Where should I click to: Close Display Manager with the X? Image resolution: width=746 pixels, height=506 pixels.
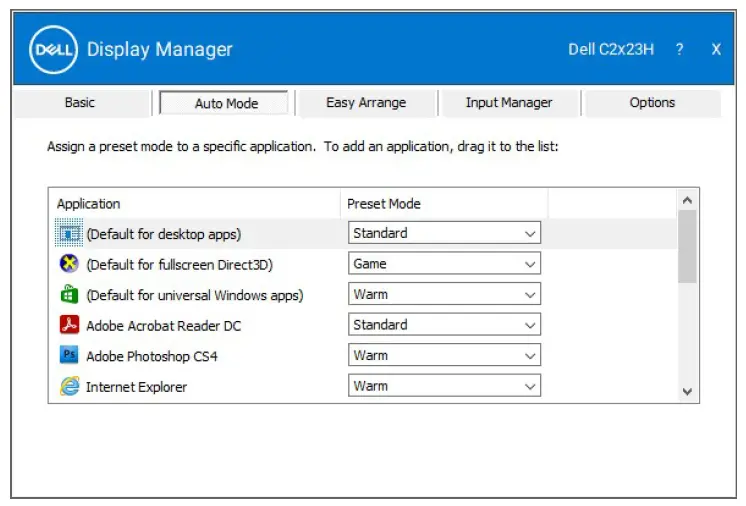[x=716, y=49]
